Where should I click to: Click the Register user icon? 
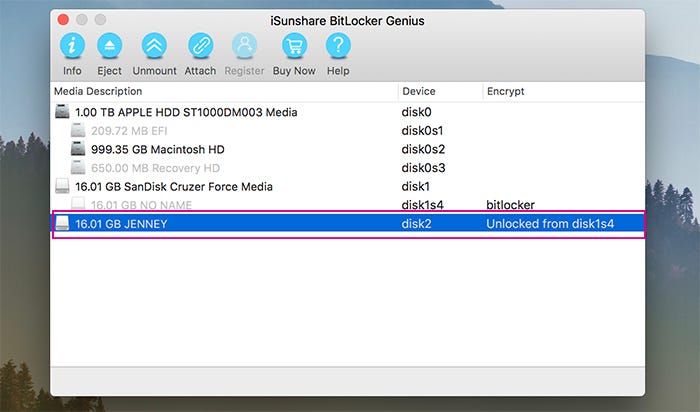[x=244, y=46]
